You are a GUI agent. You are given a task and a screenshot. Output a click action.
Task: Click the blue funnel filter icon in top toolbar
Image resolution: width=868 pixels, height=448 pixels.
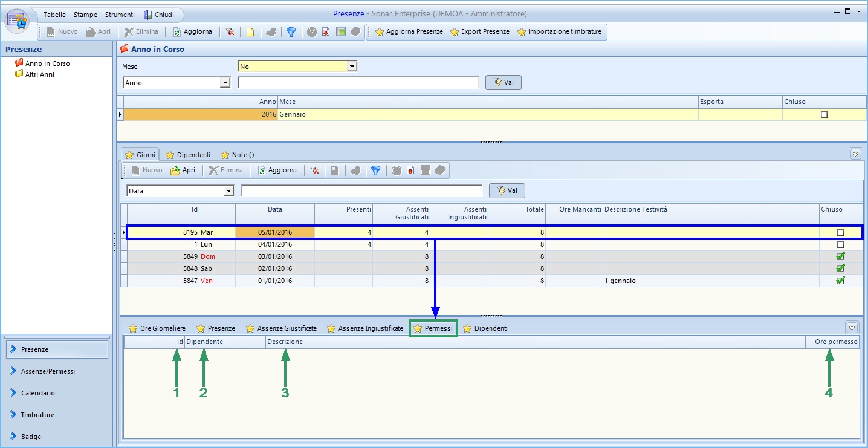click(x=291, y=32)
